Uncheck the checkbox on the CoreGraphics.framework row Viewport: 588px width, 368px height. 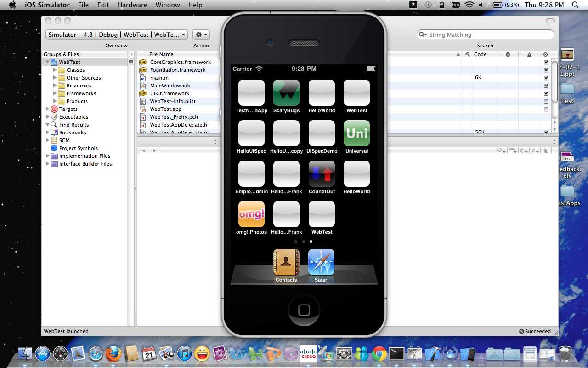tap(546, 62)
